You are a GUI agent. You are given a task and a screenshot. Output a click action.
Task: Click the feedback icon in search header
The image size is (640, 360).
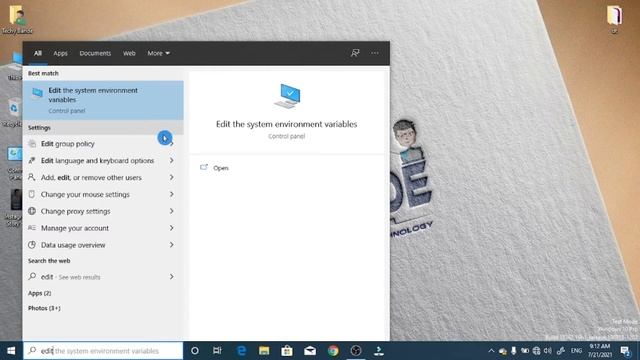pos(355,53)
